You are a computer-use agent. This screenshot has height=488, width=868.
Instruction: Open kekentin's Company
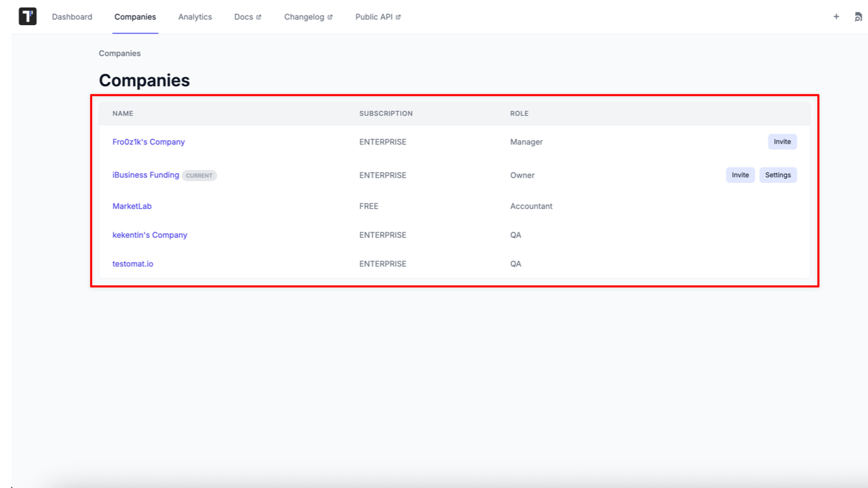pyautogui.click(x=150, y=235)
